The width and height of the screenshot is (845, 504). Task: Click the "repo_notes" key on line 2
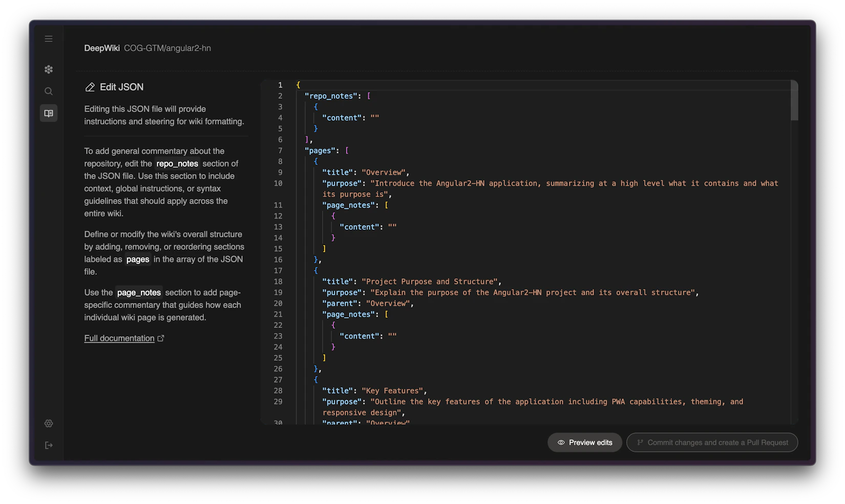(x=331, y=96)
